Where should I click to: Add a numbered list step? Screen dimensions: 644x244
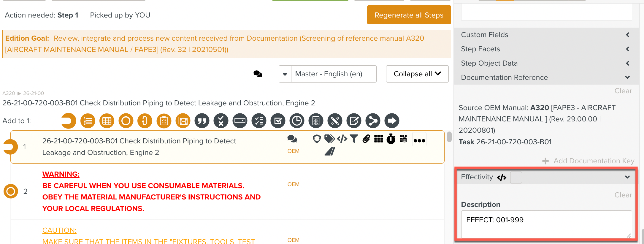[88, 121]
